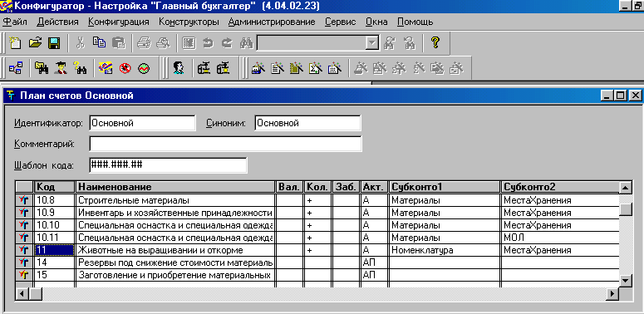Click the АП cell in row 14

click(x=374, y=262)
